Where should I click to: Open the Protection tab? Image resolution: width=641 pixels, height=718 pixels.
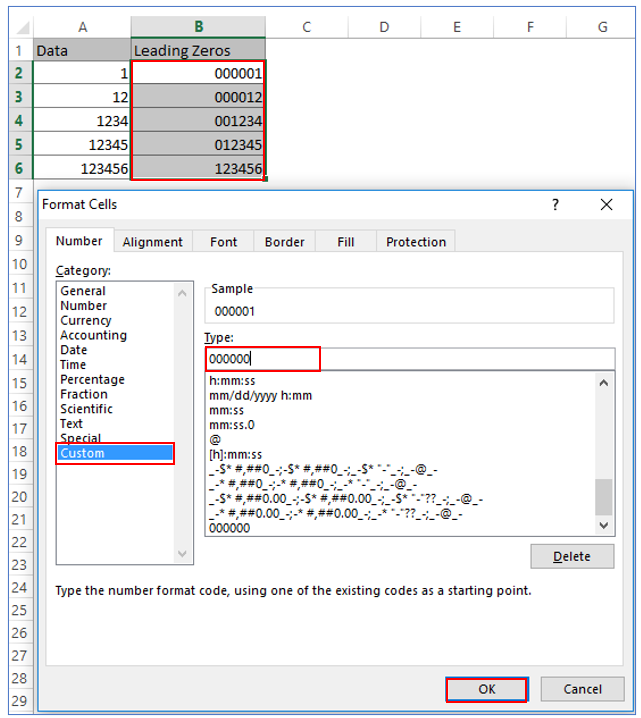[416, 242]
